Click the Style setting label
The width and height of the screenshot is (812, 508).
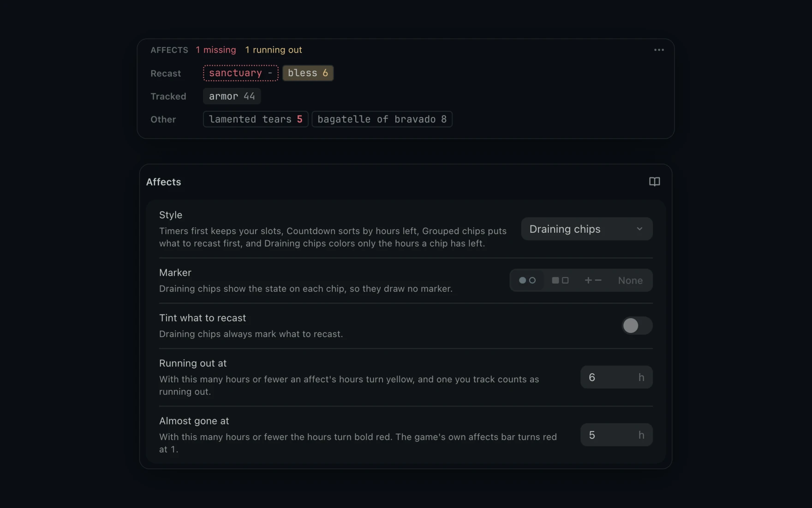pyautogui.click(x=171, y=215)
